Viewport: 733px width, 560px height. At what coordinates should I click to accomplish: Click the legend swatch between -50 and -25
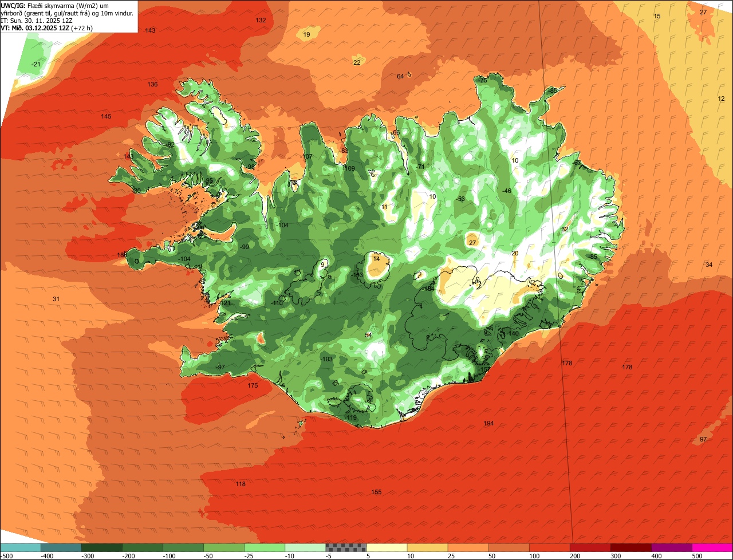[224, 547]
